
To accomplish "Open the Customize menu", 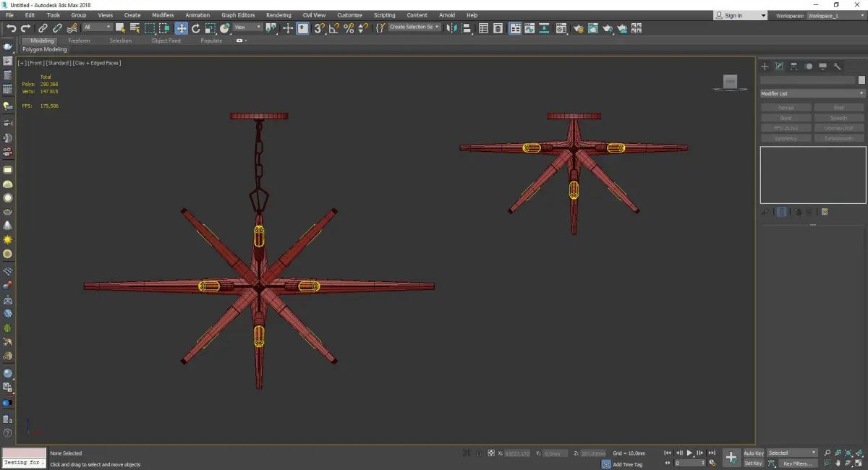I will (349, 15).
